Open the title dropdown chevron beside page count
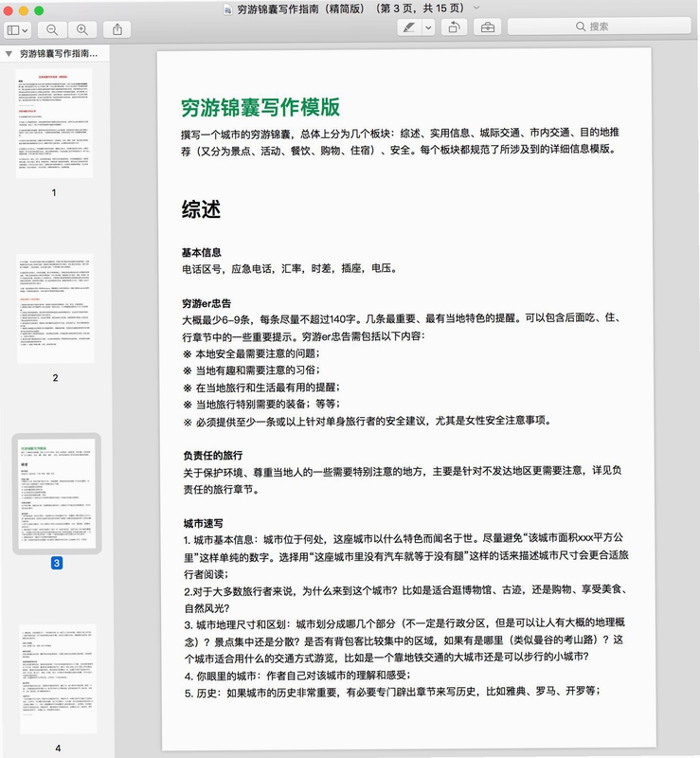 (476, 8)
